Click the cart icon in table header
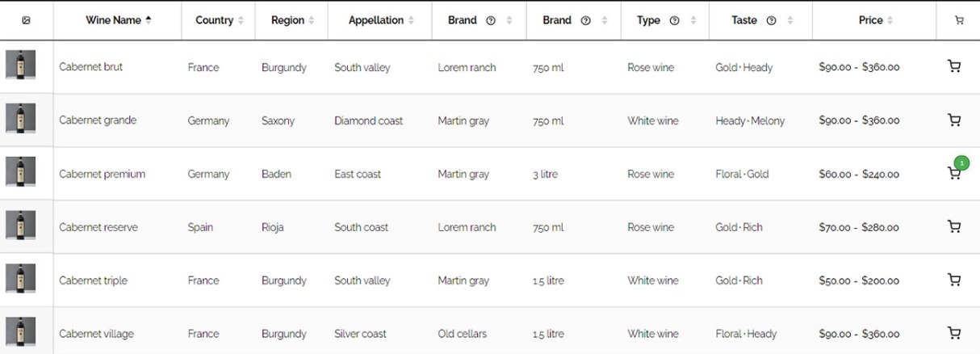Screen dimensions: 980x354 959,21
